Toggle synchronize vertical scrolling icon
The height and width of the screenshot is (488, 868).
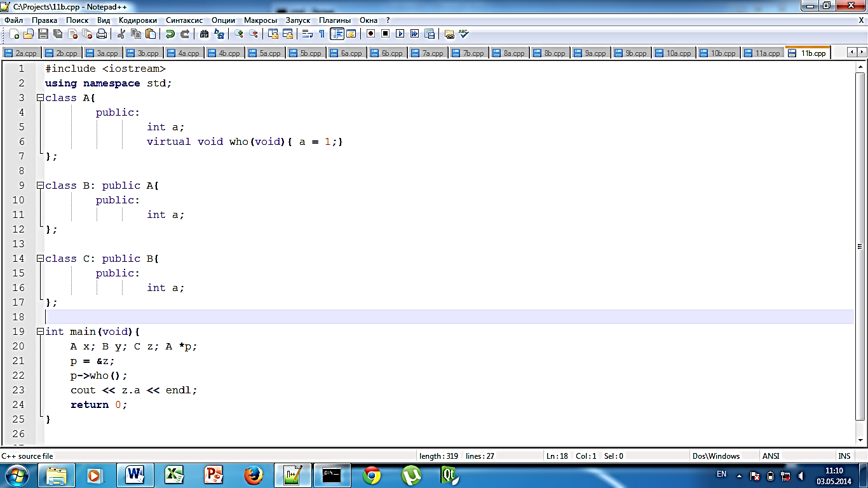click(x=273, y=34)
